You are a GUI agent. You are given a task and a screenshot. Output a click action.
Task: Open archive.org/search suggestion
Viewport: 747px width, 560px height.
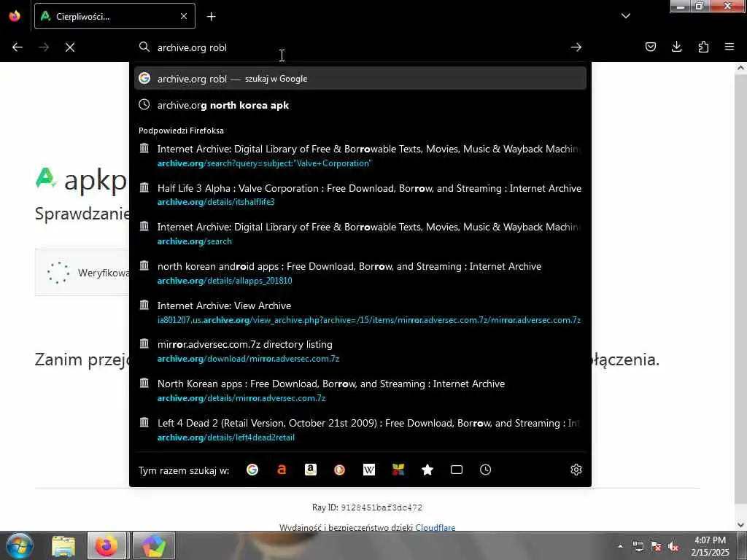(360, 234)
